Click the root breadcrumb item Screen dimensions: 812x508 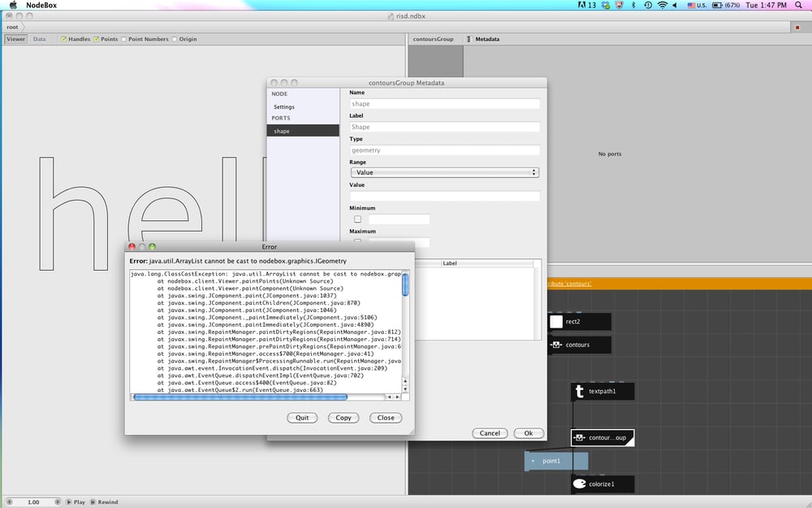[12, 27]
